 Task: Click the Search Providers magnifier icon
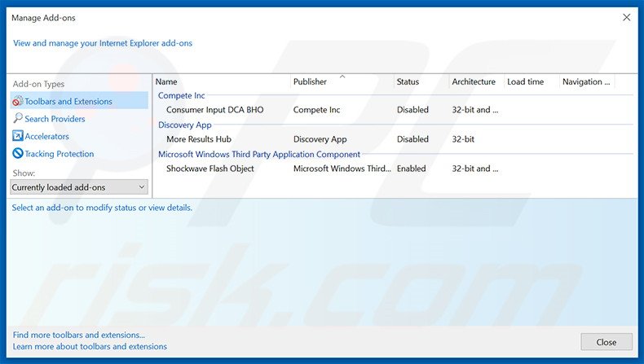(18, 118)
